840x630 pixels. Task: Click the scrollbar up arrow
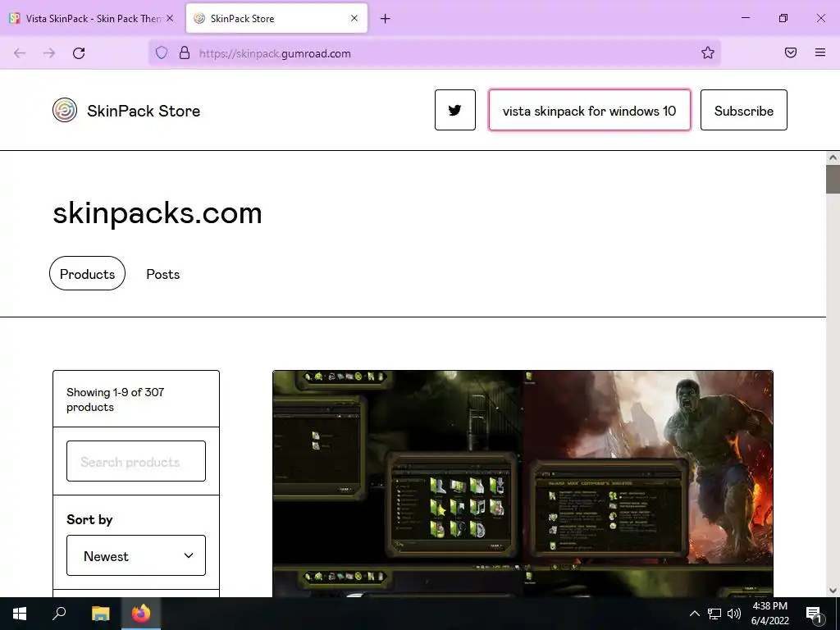[833, 157]
